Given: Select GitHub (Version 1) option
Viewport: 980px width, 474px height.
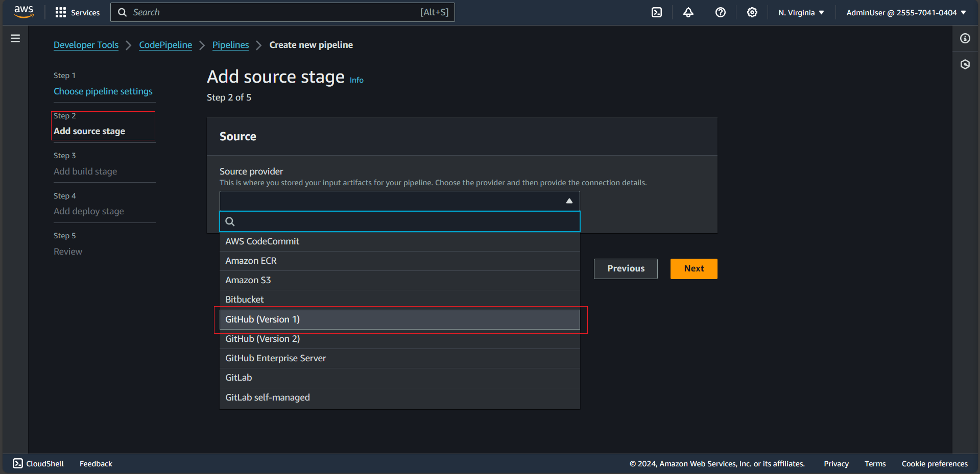Looking at the screenshot, I should (x=400, y=319).
